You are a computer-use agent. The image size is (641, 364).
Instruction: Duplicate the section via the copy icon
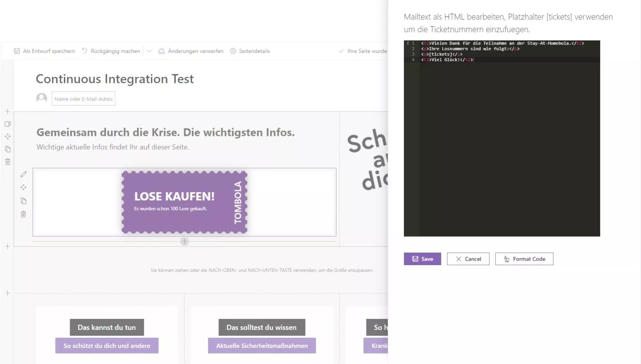(7, 149)
